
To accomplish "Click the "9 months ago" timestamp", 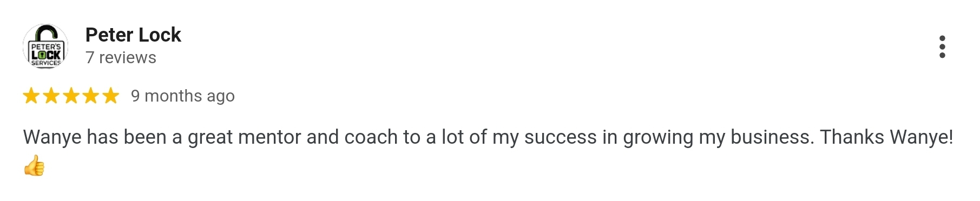I will (183, 96).
